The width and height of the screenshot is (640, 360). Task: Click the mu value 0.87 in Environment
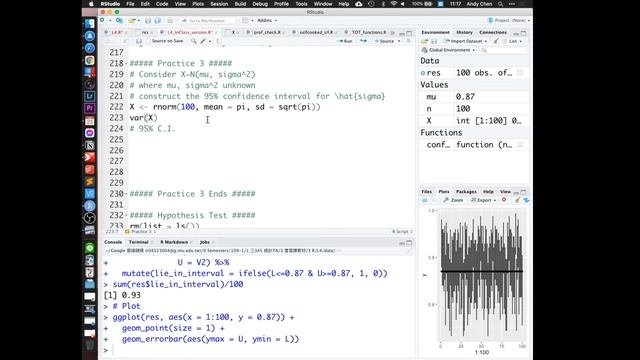point(465,97)
